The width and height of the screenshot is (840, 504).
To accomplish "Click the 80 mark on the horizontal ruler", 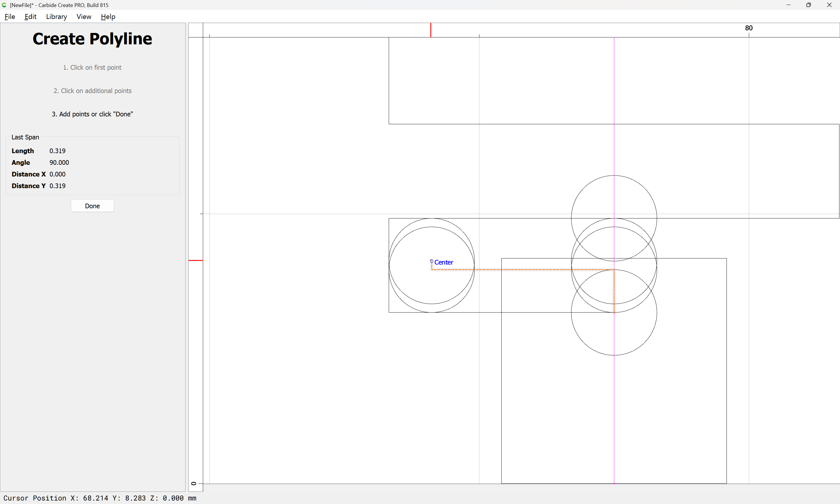I will 749,28.
